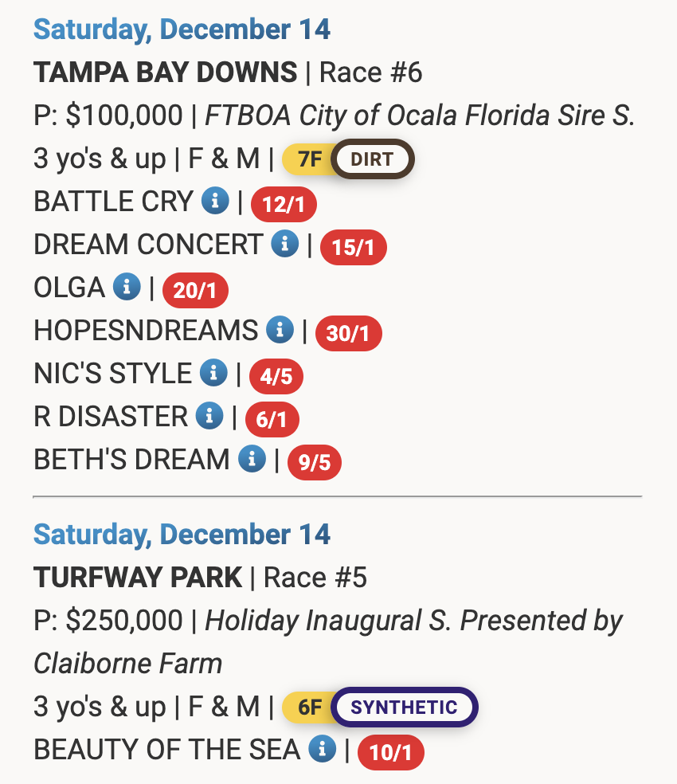Click the 4/5 odds badge
Image resolution: width=677 pixels, height=784 pixels.
(x=276, y=377)
